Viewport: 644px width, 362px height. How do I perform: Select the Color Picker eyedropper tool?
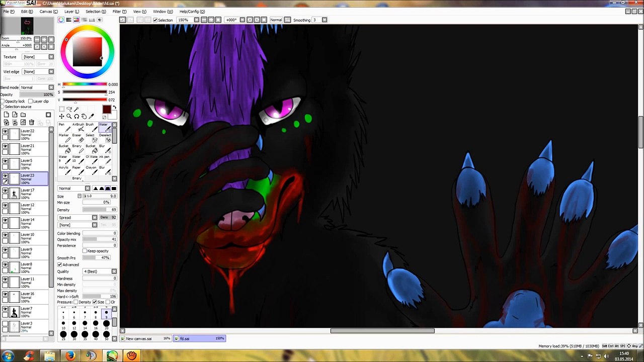pyautogui.click(x=92, y=116)
